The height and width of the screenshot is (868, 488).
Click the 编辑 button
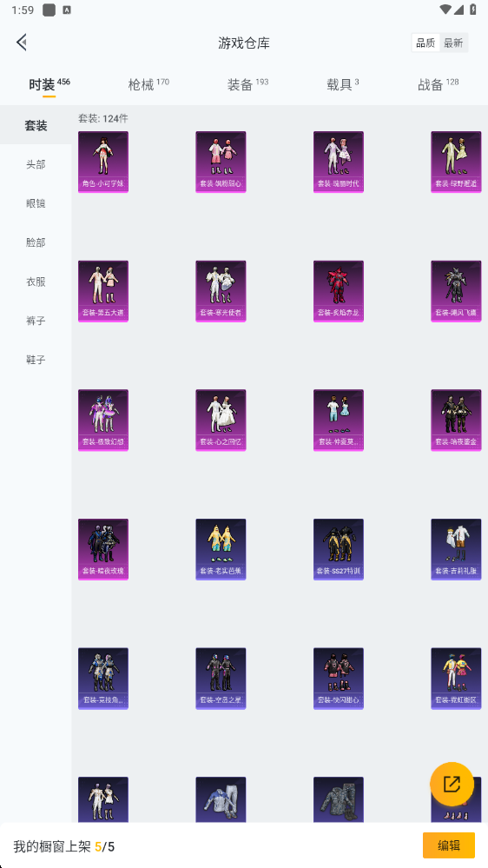click(449, 845)
